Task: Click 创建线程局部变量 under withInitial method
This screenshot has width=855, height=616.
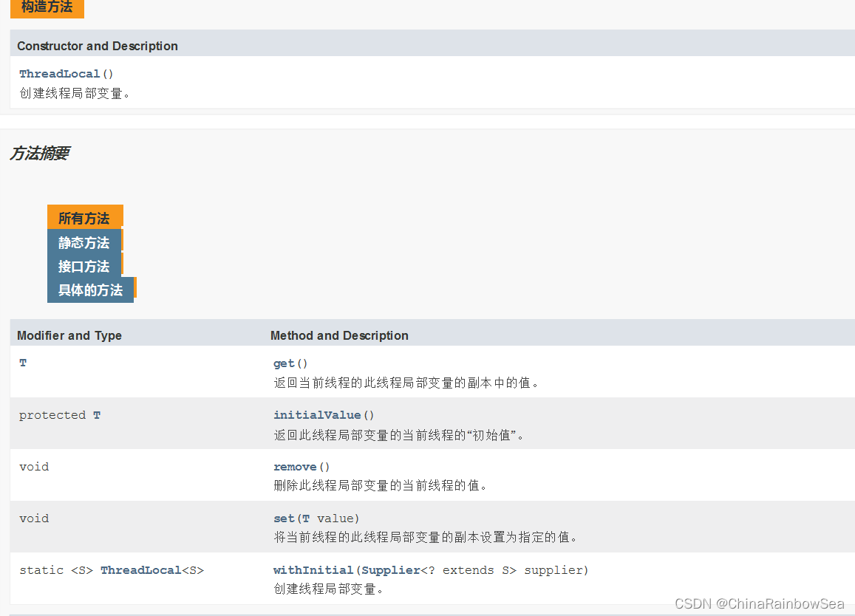Action: click(328, 589)
